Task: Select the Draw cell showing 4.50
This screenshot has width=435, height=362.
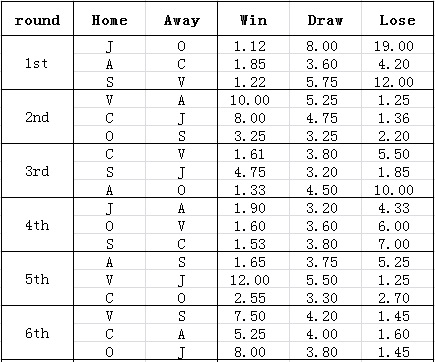Action: tap(325, 189)
